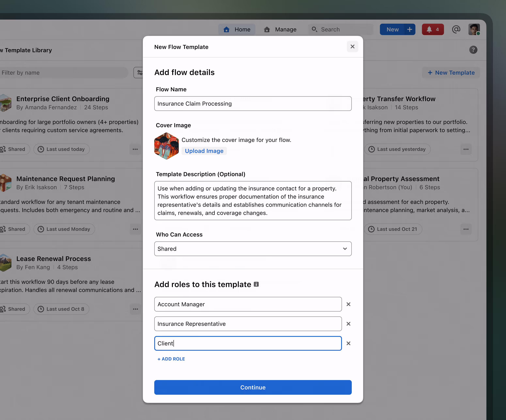
Task: Remove the Account Manager role
Action: pyautogui.click(x=348, y=304)
